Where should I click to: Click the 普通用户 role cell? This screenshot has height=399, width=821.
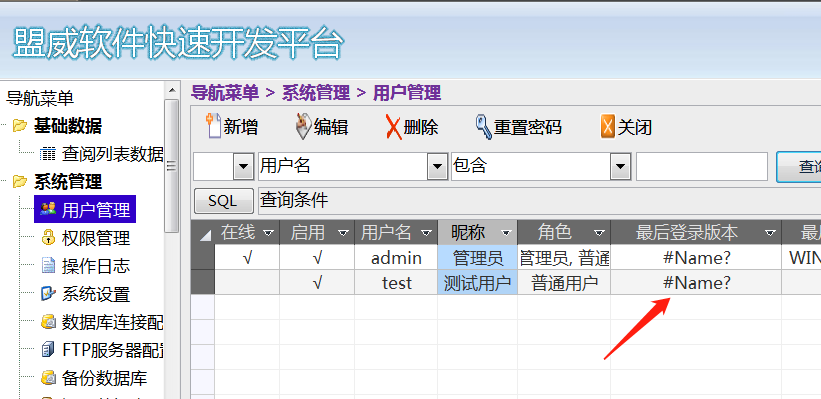[564, 283]
